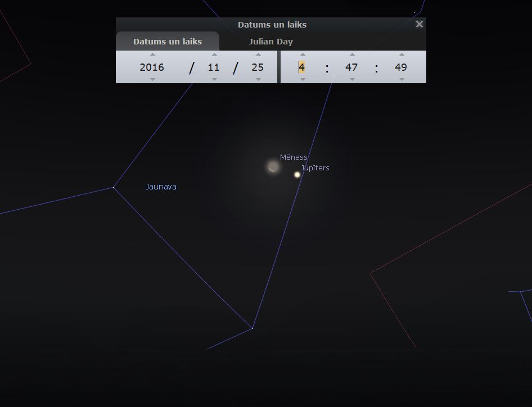The image size is (532, 407).
Task: Increase the seconds value with up arrow
Action: (x=402, y=55)
